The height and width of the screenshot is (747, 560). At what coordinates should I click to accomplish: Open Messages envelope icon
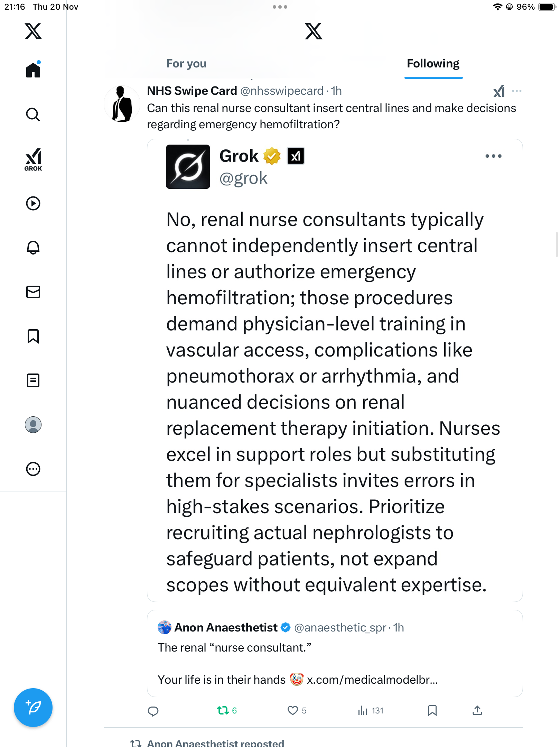tap(33, 292)
